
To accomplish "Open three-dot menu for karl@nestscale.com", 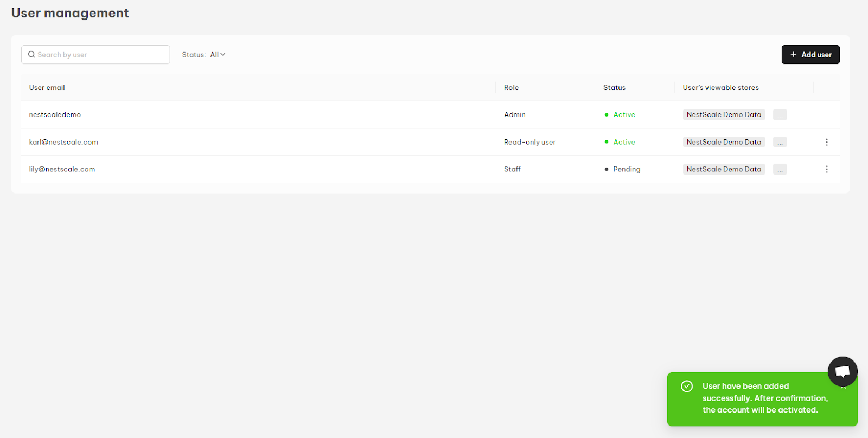I will [x=827, y=142].
